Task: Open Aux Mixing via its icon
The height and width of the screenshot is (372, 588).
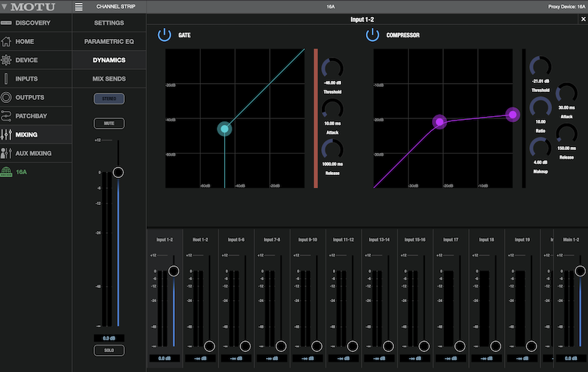Action: click(7, 153)
